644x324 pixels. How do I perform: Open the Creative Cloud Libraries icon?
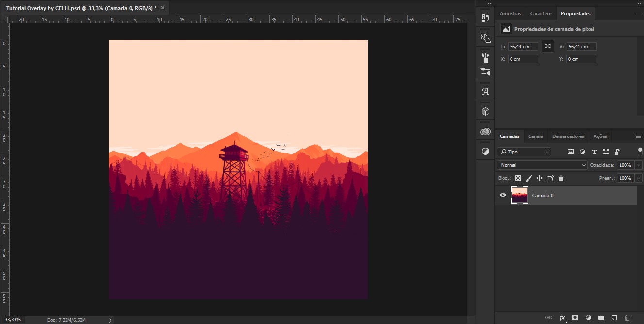(x=485, y=131)
